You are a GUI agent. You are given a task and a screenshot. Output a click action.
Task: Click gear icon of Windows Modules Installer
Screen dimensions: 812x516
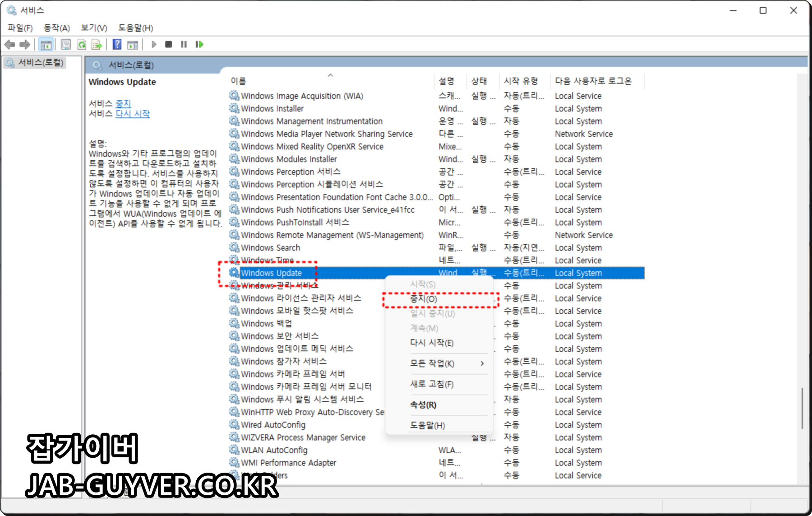point(234,159)
